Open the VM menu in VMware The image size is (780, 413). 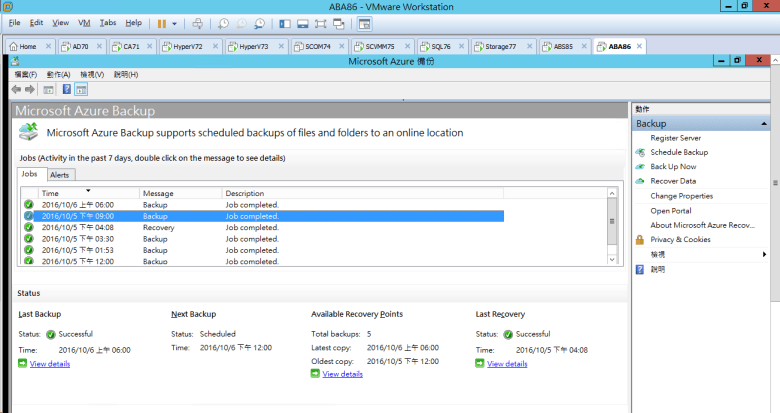point(84,22)
